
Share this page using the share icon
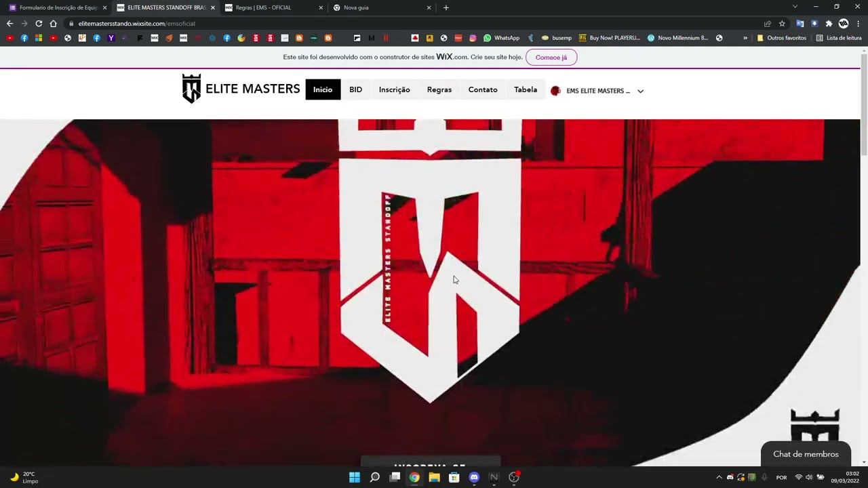(x=767, y=24)
